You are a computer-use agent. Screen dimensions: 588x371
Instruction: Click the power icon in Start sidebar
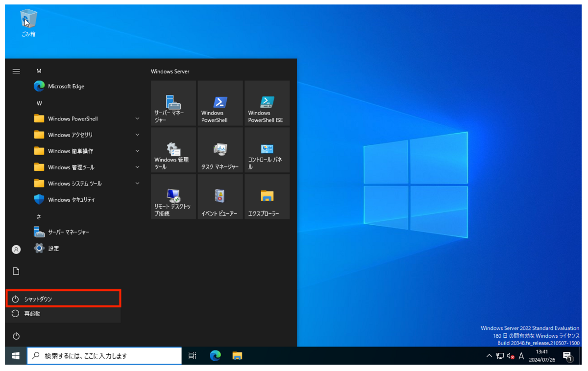coord(16,336)
